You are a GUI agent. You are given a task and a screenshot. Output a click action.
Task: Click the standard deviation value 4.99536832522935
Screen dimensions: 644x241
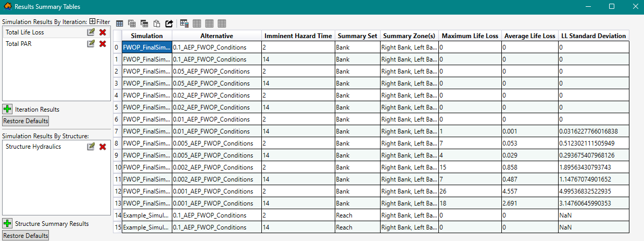594,191
